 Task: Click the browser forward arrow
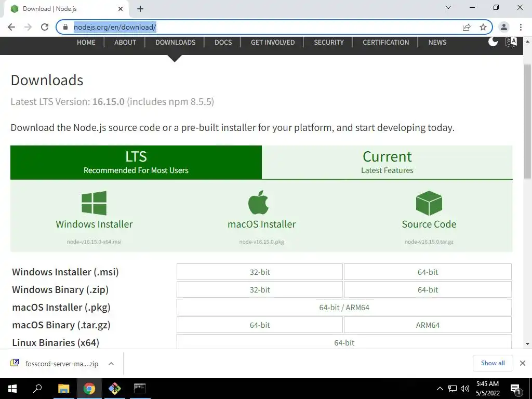coord(28,27)
